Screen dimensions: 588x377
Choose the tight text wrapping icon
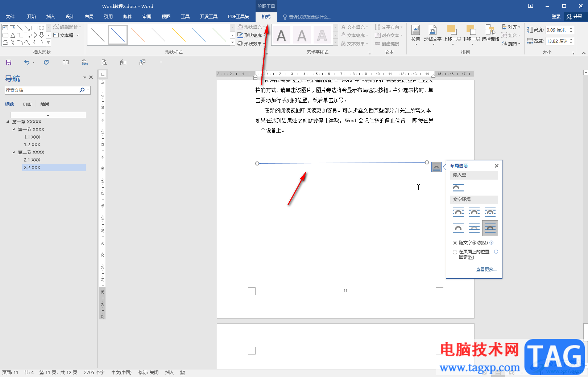[x=474, y=212]
